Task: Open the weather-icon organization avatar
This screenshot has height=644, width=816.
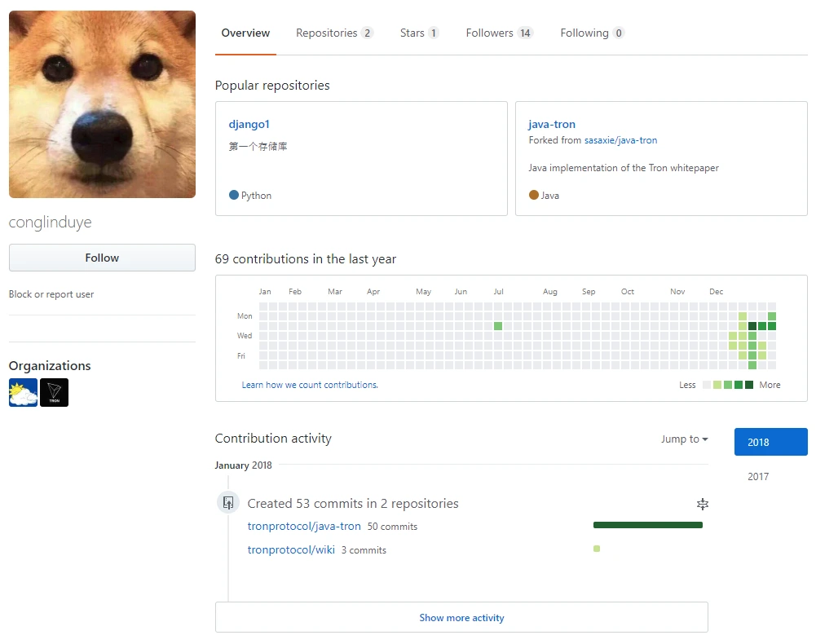Action: (23, 392)
